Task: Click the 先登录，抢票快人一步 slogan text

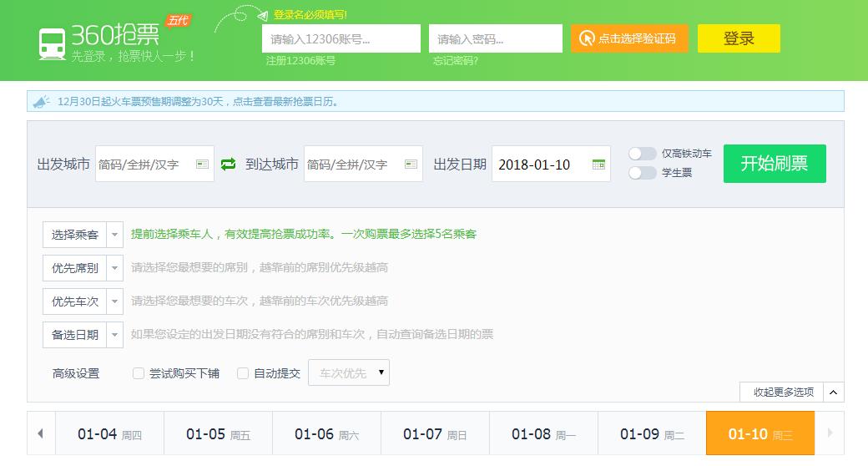Action: coord(133,56)
